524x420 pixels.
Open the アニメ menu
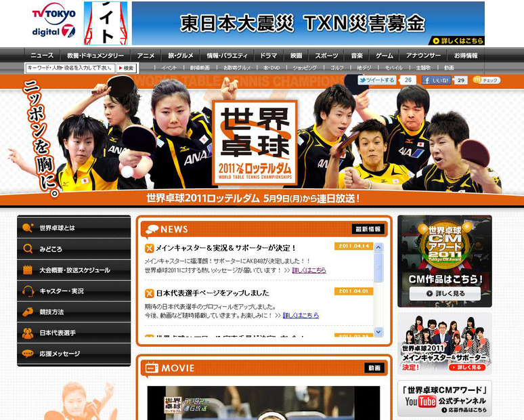coord(146,56)
